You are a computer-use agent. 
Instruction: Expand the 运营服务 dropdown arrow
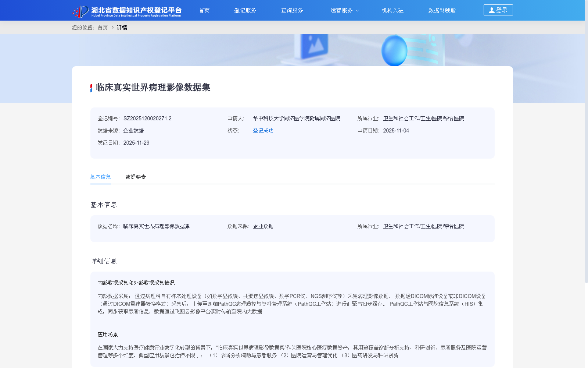click(x=357, y=11)
